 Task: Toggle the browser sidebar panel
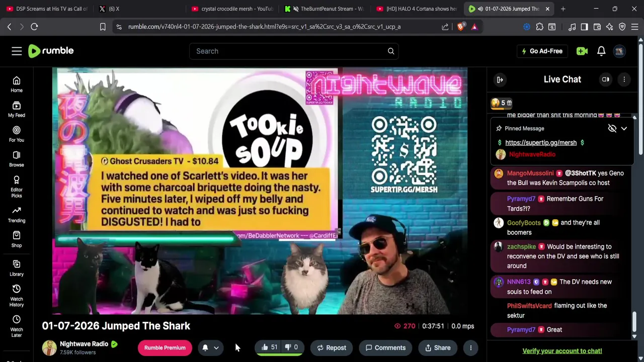584,27
